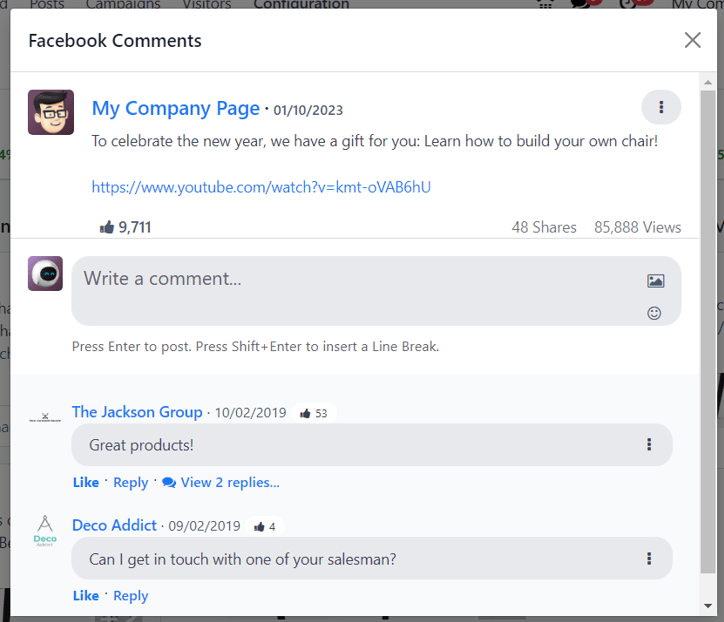Screen dimensions: 724x622
Task: Click the My Company Page avatar
Action: (50, 112)
